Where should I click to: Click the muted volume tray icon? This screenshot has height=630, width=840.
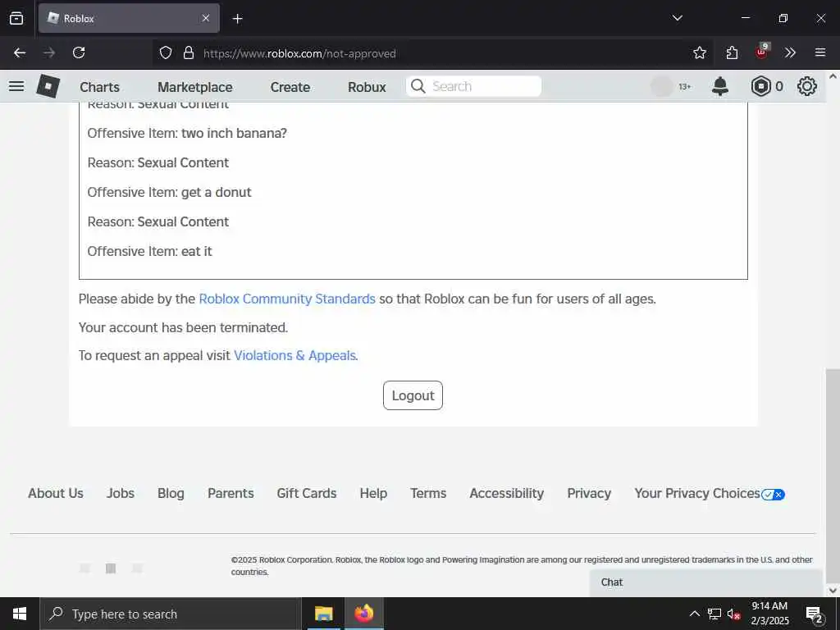pyautogui.click(x=734, y=614)
